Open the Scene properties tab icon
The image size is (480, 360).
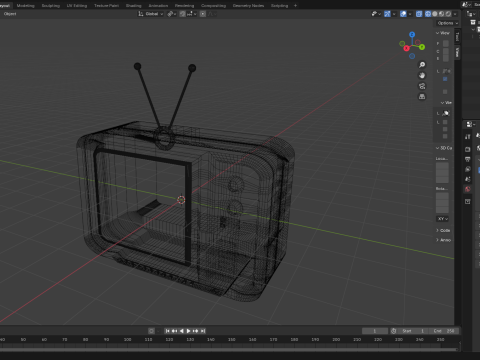(468, 179)
